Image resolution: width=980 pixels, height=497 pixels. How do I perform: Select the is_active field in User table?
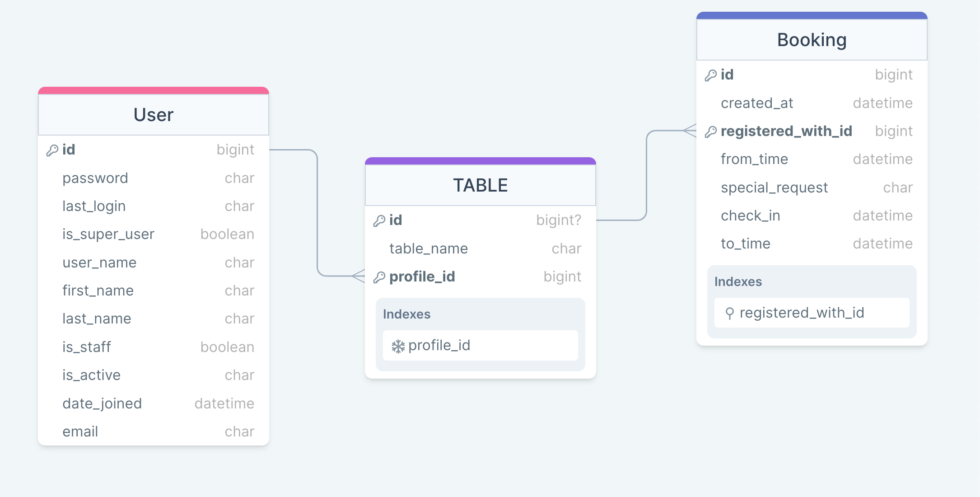92,375
